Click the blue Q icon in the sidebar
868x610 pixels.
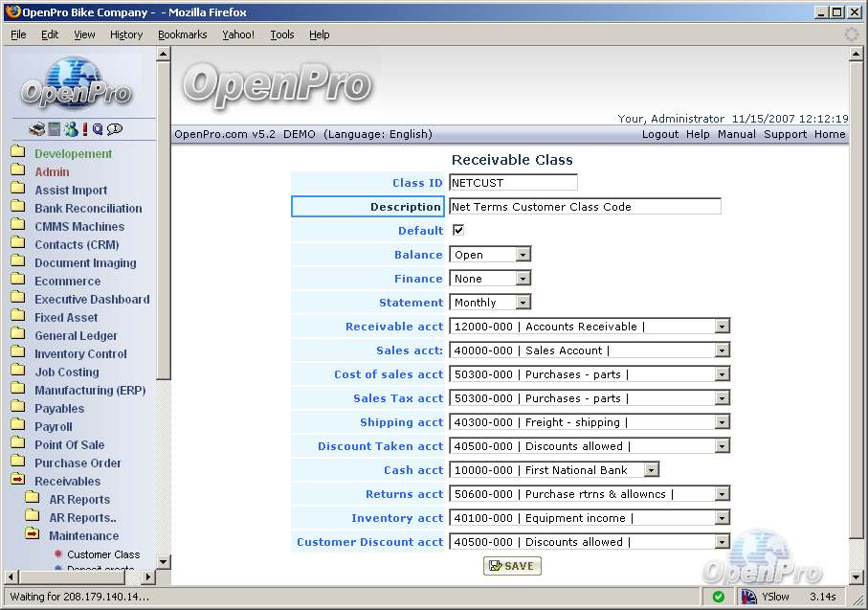98,129
